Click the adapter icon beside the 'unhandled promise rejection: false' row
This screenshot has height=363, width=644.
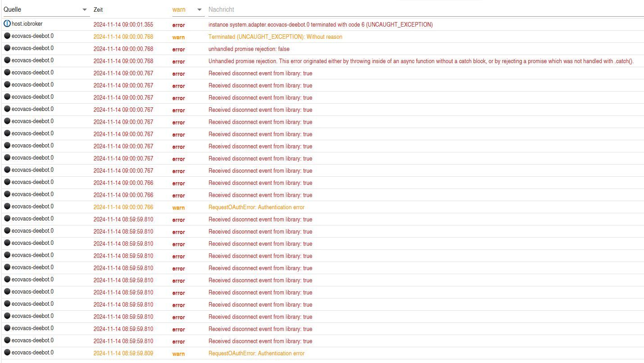click(7, 48)
